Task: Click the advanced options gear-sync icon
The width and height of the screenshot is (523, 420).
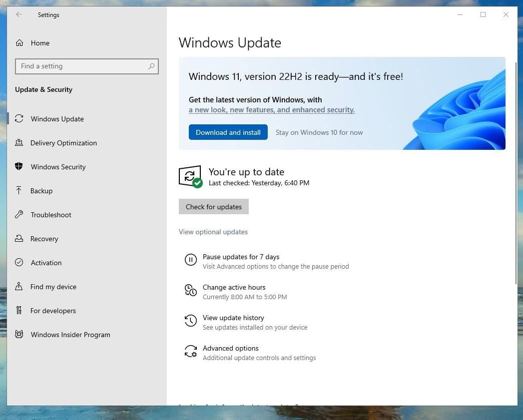Action: coord(191,351)
